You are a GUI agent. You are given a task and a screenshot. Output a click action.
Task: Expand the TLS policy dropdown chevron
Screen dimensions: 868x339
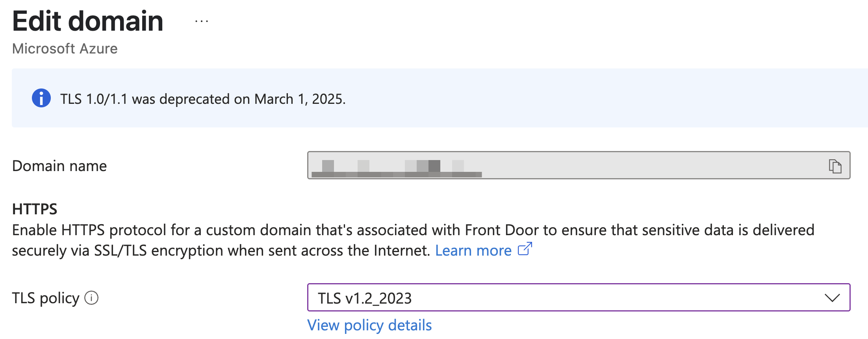point(832,298)
